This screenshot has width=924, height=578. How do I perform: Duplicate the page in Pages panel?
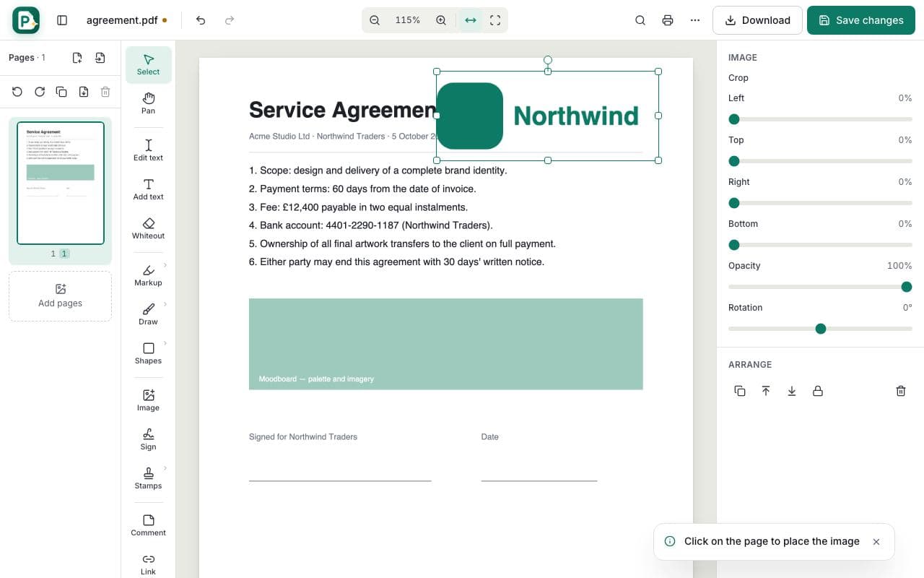61,92
